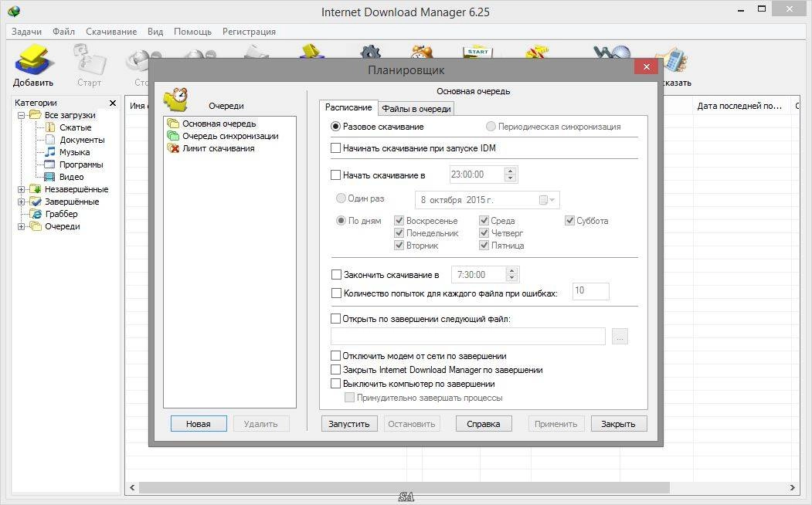812x505 pixels.
Task: Click the IDM logo in title bar
Action: click(x=14, y=11)
